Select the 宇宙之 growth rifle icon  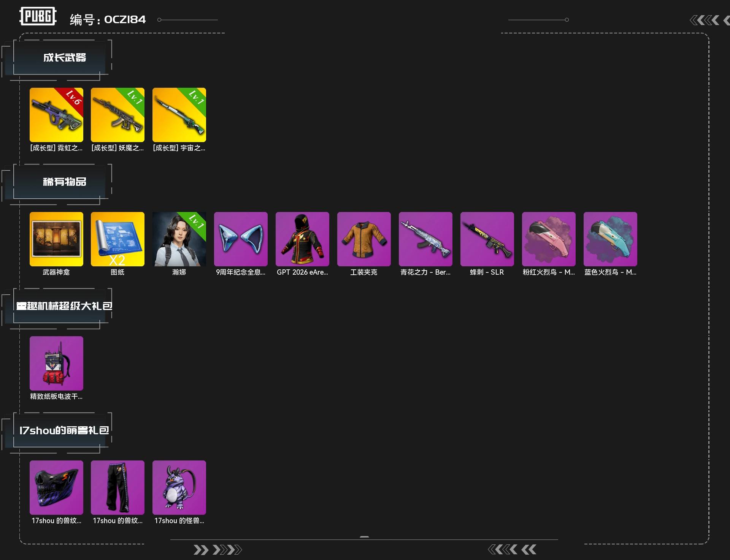(179, 115)
